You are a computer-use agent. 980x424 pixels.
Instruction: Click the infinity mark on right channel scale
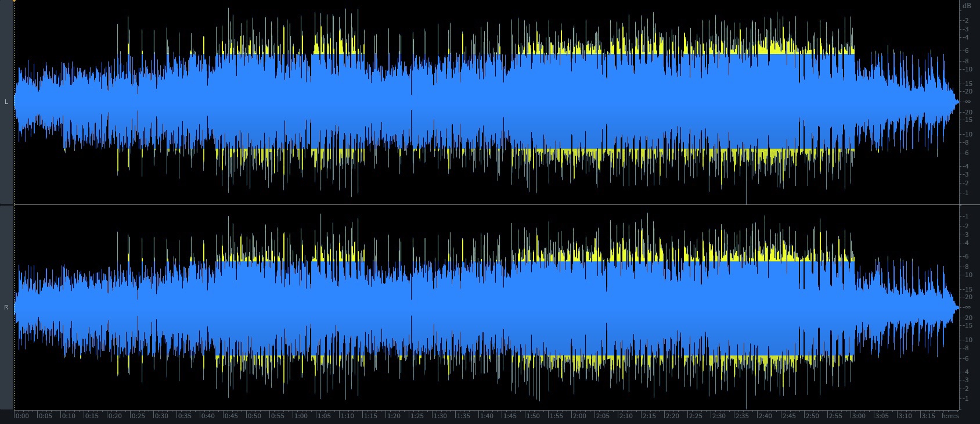coord(967,307)
